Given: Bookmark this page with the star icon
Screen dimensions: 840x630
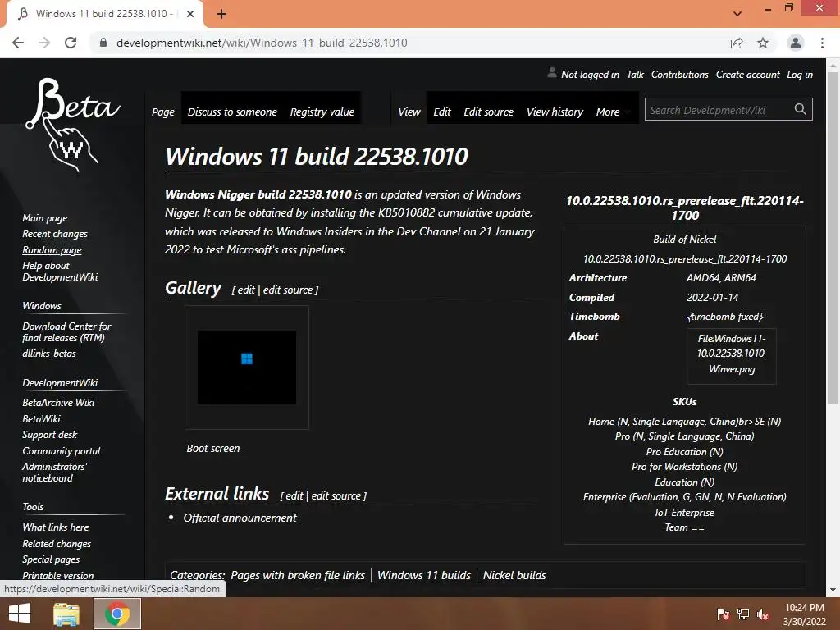Looking at the screenshot, I should point(763,43).
